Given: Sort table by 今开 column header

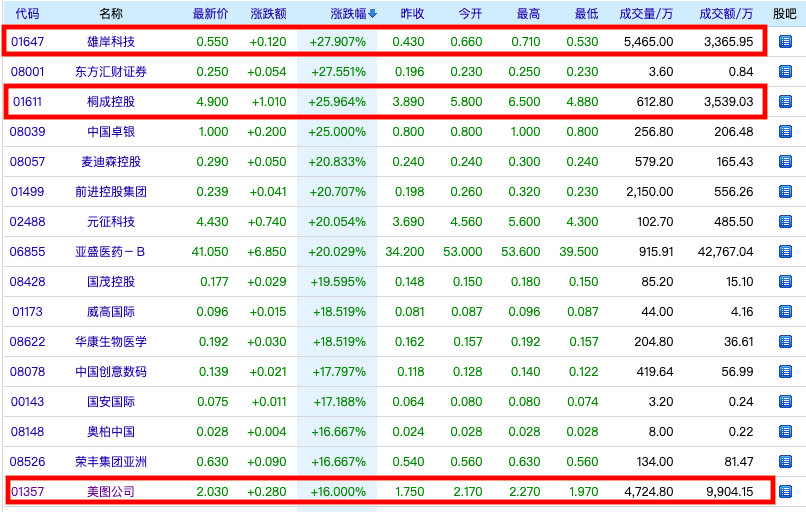Looking at the screenshot, I should point(470,14).
